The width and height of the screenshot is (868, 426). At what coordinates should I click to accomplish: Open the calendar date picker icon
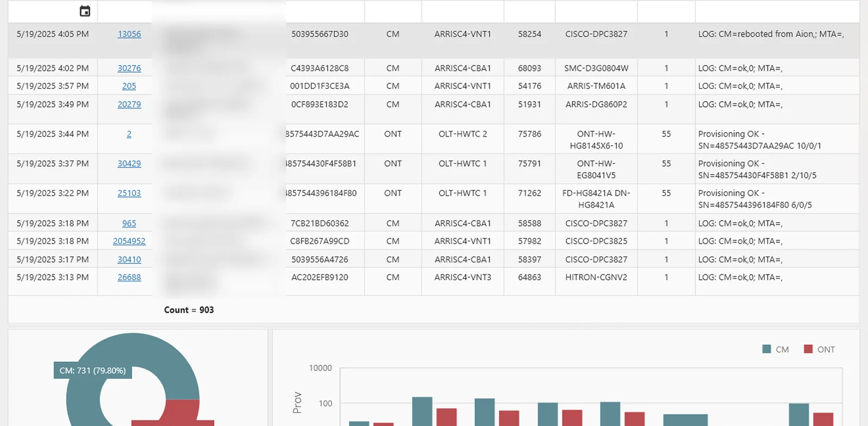point(85,11)
